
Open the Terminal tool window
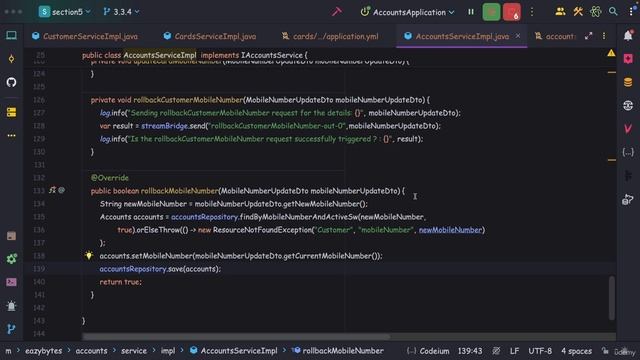pos(11,282)
